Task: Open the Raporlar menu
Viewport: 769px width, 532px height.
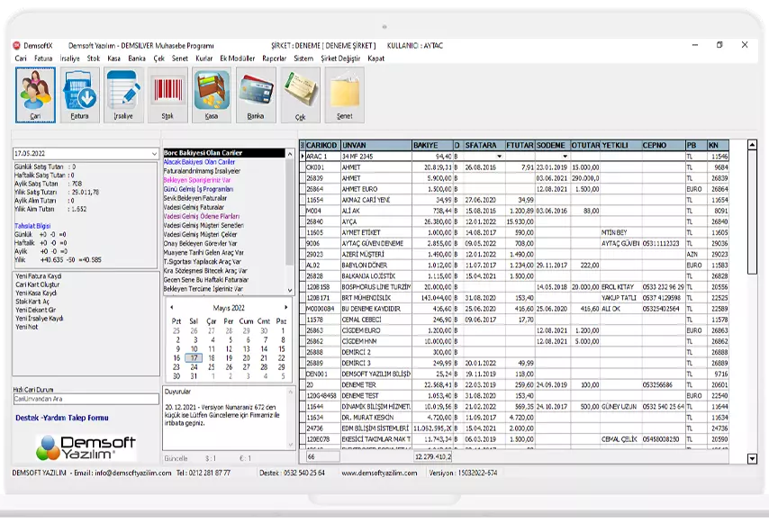Action: [x=274, y=58]
